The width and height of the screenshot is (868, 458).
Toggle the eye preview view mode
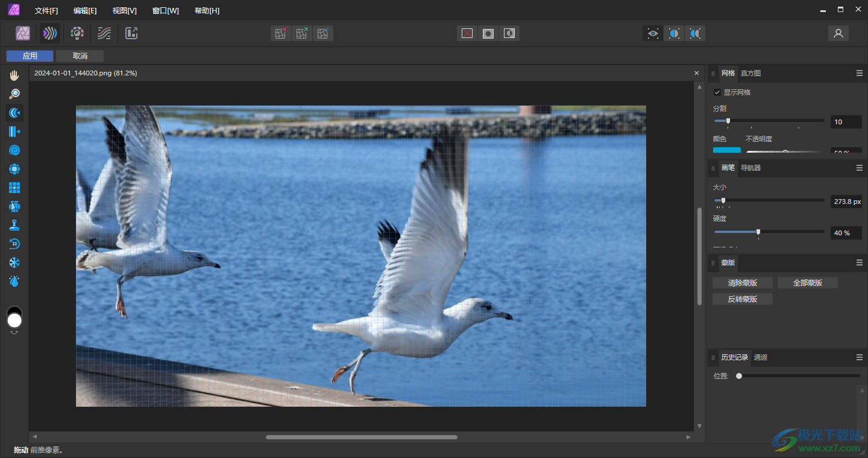point(653,34)
